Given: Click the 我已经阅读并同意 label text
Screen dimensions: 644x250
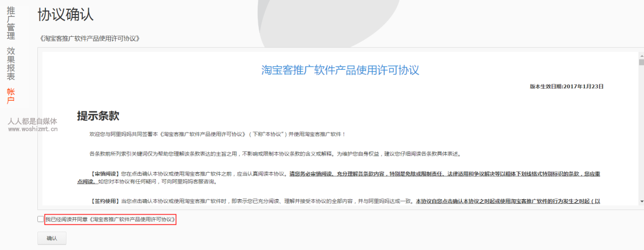Looking at the screenshot, I should [67, 220].
